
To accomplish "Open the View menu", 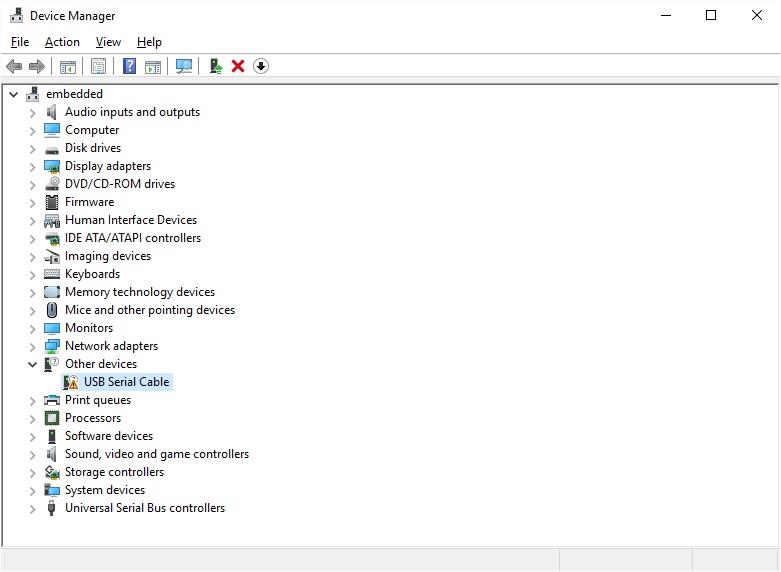I will [x=108, y=42].
